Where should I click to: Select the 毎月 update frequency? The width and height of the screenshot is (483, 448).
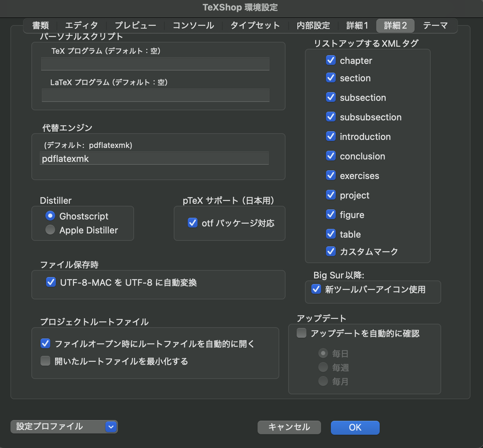click(323, 381)
